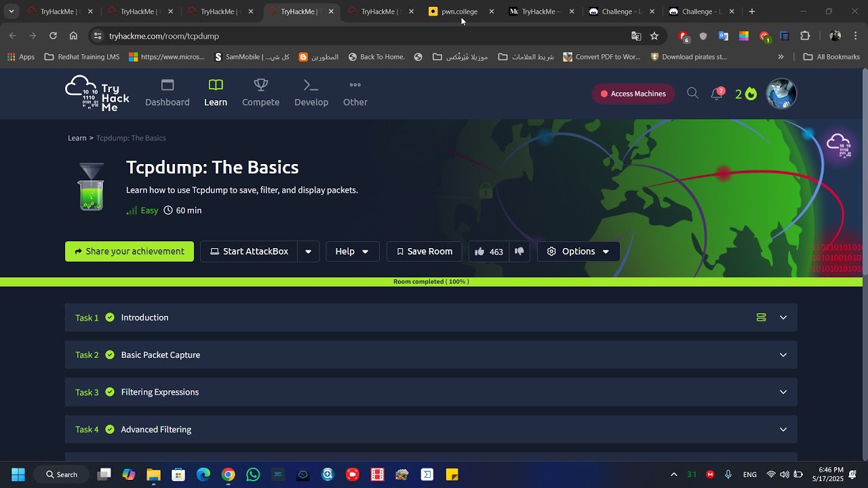Click the Start AttackBox button

[x=249, y=251]
